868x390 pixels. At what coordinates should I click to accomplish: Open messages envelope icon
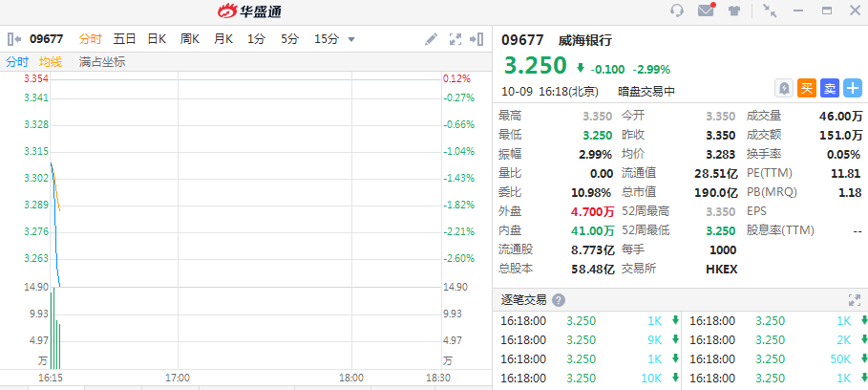(x=706, y=10)
